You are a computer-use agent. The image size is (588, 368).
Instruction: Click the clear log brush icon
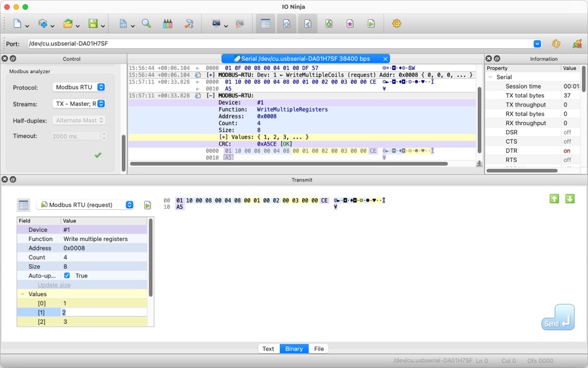(x=189, y=24)
